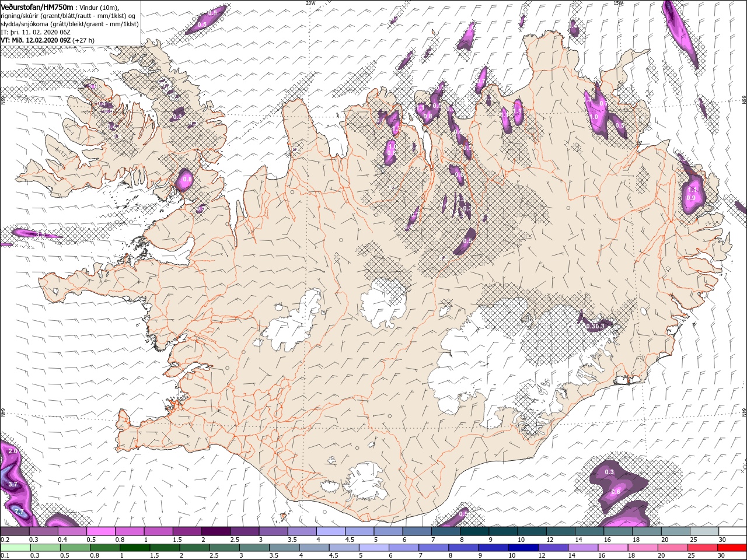747x560 pixels.
Task: Select the palest green rain swatch at 0.1
Action: pos(16,548)
